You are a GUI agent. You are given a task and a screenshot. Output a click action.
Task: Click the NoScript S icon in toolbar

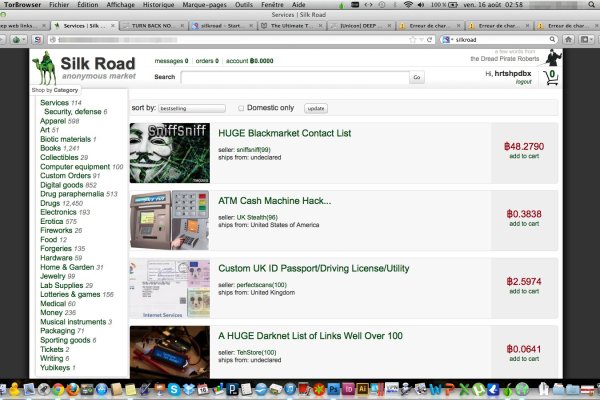[37, 39]
